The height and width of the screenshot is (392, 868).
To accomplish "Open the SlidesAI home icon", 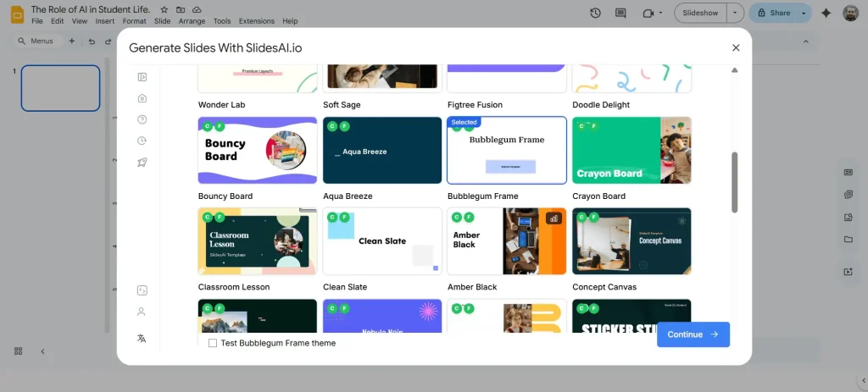I will [142, 98].
